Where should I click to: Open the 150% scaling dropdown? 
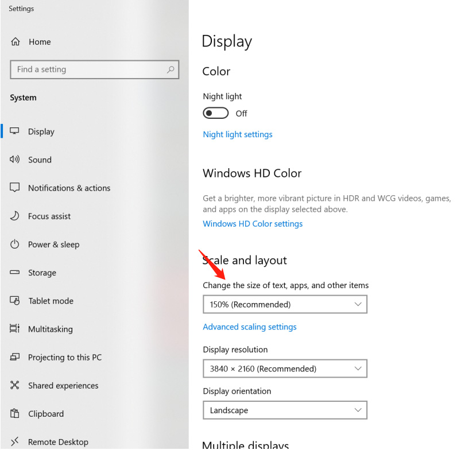pyautogui.click(x=285, y=304)
